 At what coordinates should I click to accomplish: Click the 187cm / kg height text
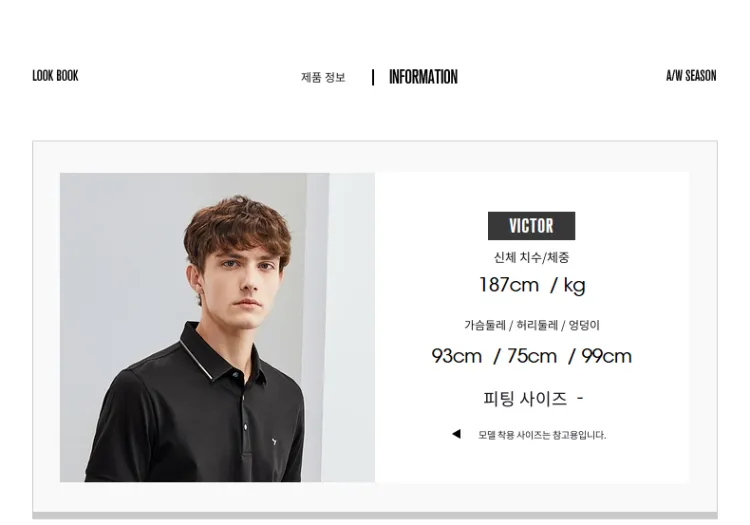pos(532,285)
